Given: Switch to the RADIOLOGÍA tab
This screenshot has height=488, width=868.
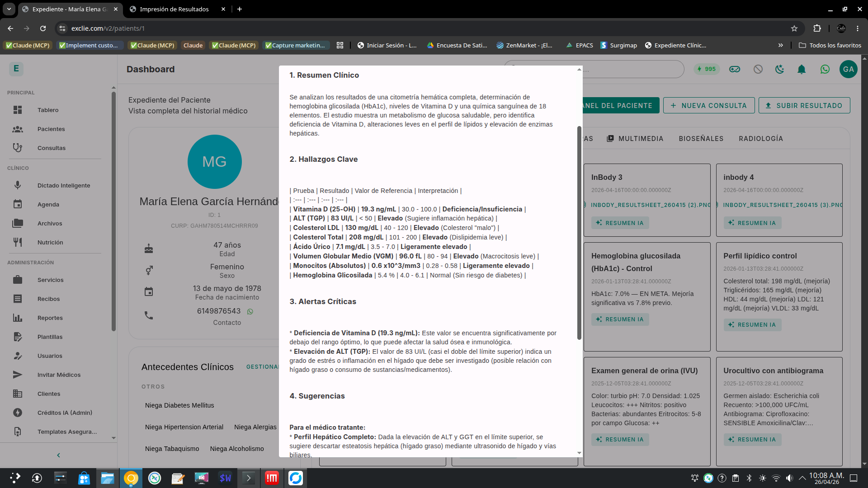Looking at the screenshot, I should (x=760, y=139).
